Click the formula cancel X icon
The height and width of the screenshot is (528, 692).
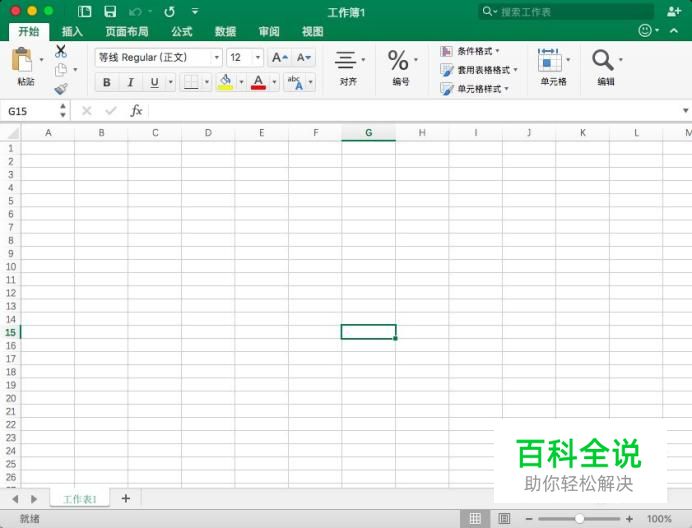86,111
